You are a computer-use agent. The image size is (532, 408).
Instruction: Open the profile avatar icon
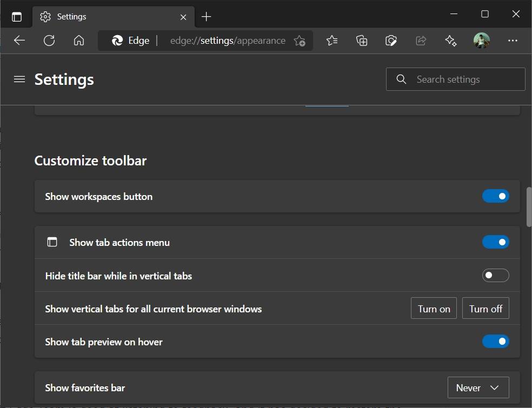(481, 41)
